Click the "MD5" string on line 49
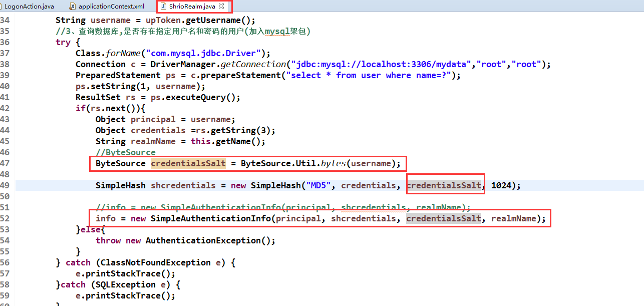The image size is (644, 306). [318, 185]
